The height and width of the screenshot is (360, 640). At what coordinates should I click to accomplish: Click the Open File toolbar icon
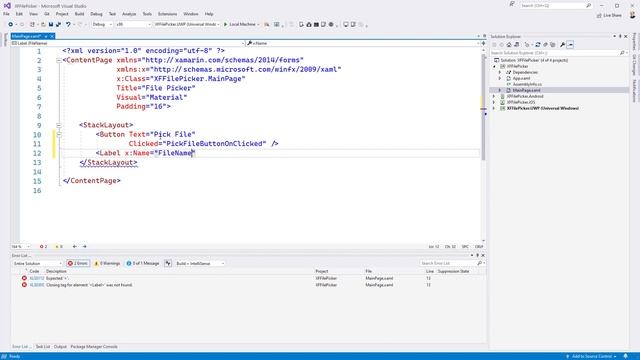43,24
